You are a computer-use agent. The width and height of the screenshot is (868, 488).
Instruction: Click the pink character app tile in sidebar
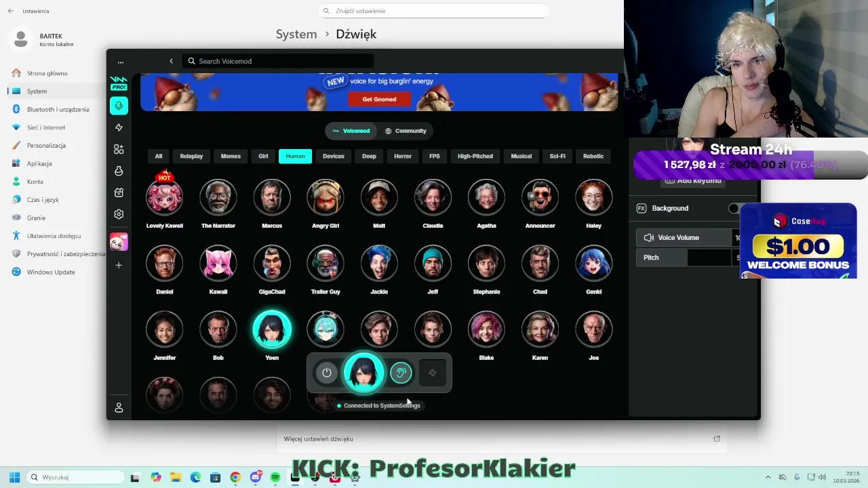coord(119,241)
